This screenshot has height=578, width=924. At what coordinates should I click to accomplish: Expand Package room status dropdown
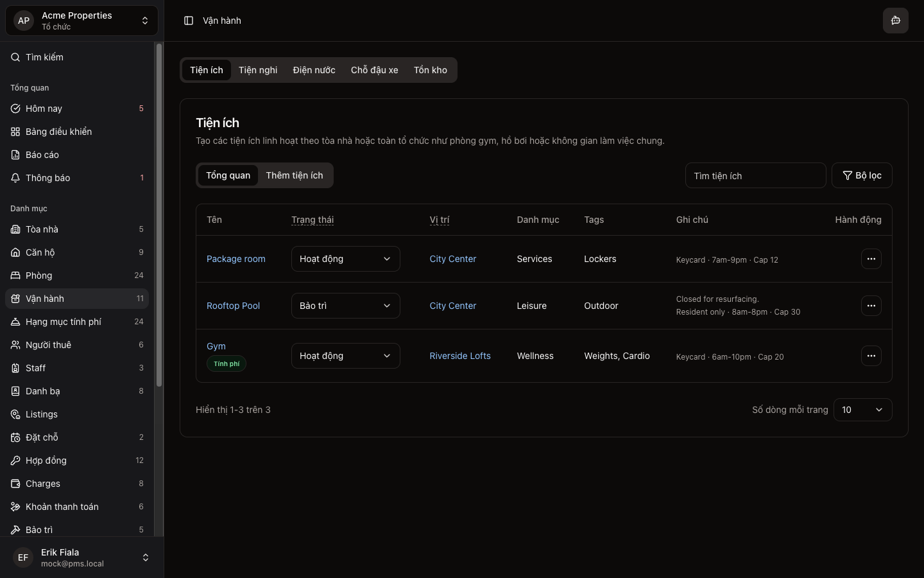[345, 259]
